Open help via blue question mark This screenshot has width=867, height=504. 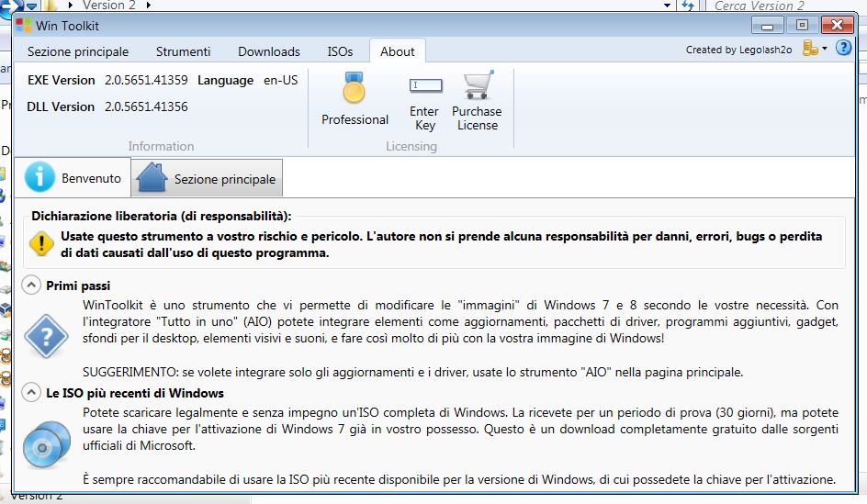tap(844, 49)
